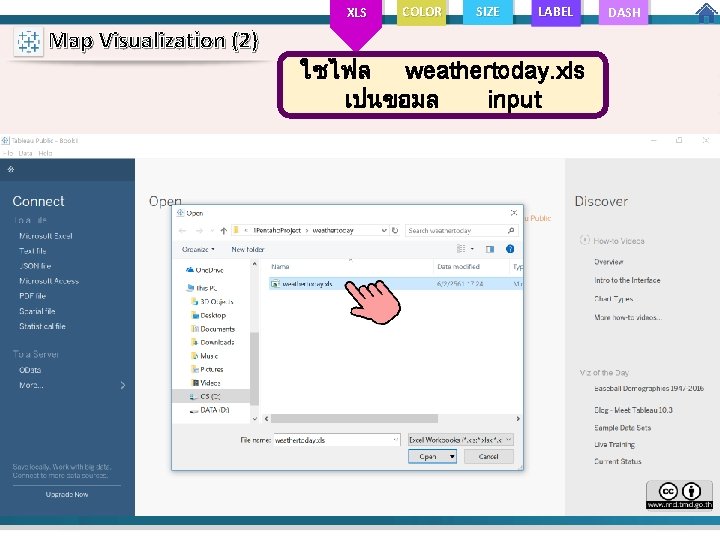Click the Open button

428,456
